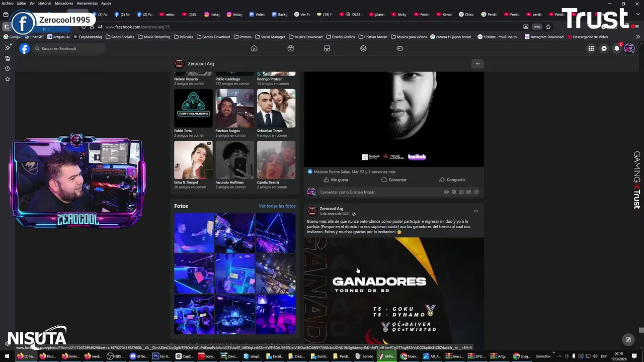Insert emoji in comment box
This screenshot has width=644, height=362.
click(x=454, y=192)
